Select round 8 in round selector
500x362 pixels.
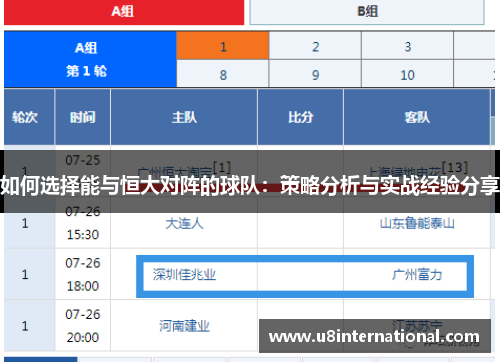[223, 74]
